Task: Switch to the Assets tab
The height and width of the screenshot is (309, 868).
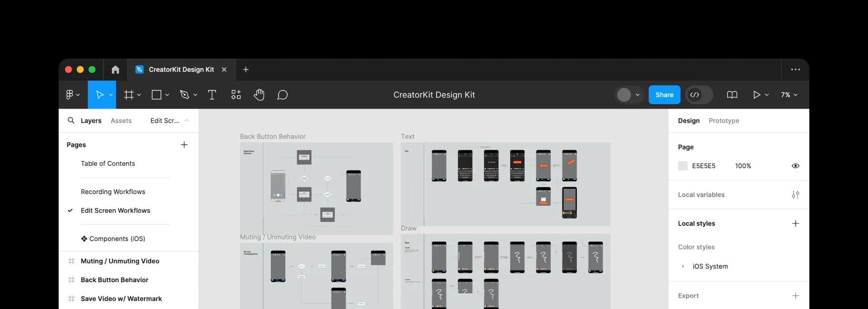Action: pos(121,120)
